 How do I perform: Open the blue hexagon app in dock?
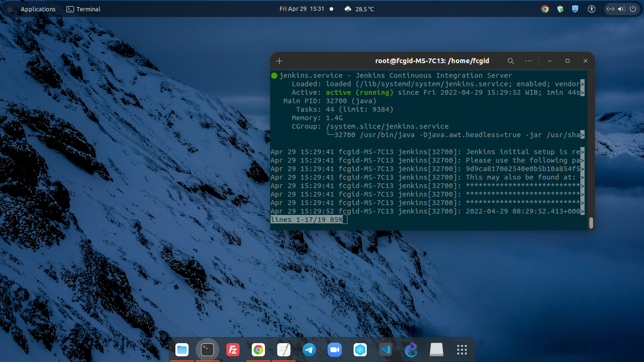click(360, 350)
